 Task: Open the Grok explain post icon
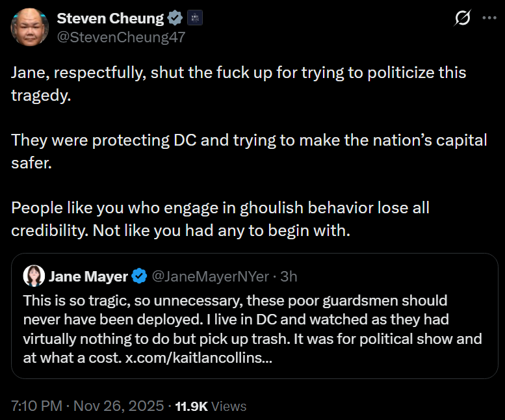[462, 19]
